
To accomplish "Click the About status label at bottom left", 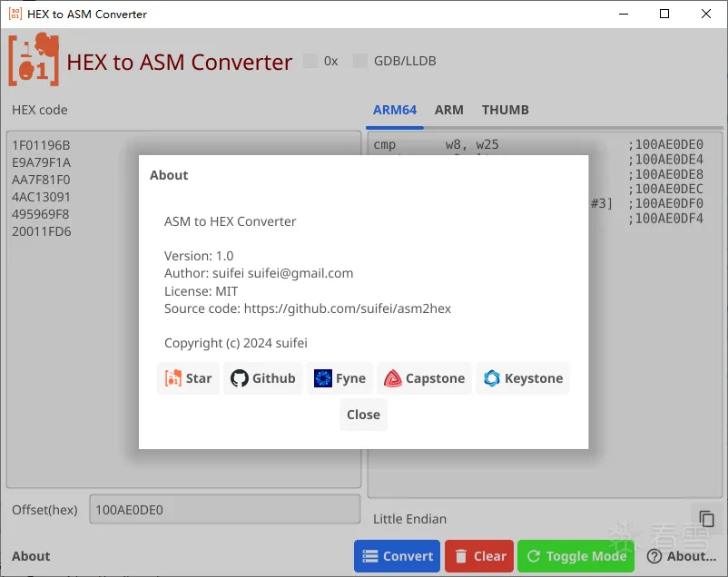I will click(31, 556).
